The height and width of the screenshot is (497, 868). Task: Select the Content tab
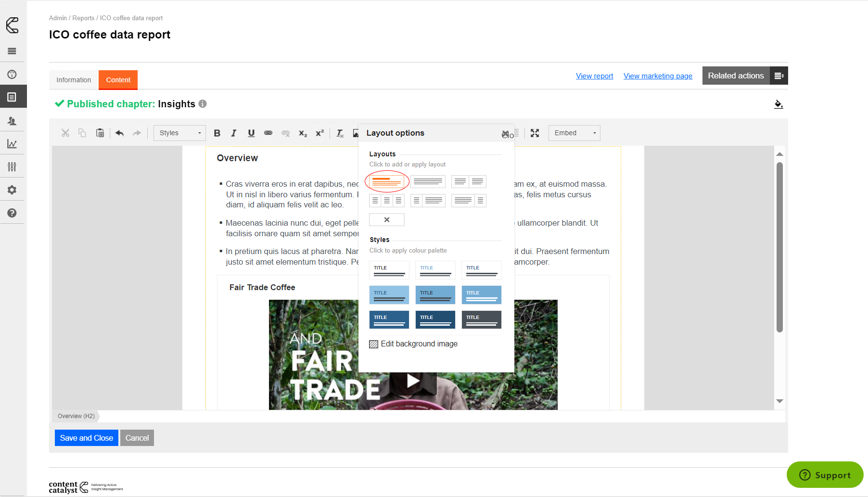(x=118, y=80)
